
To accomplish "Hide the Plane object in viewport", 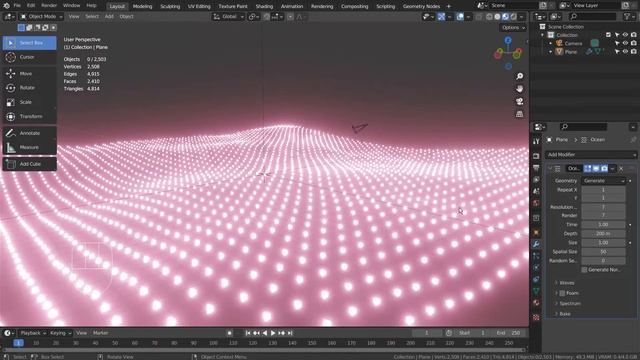I will click(x=625, y=52).
